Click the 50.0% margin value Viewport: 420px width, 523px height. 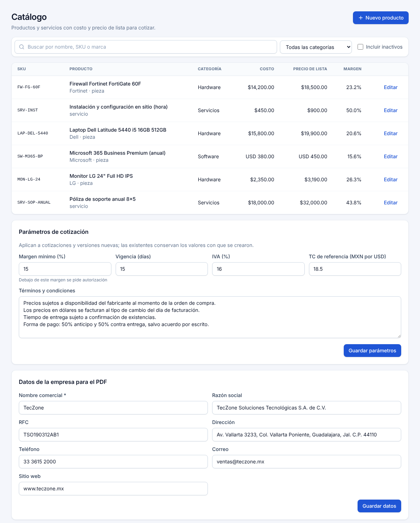(354, 110)
